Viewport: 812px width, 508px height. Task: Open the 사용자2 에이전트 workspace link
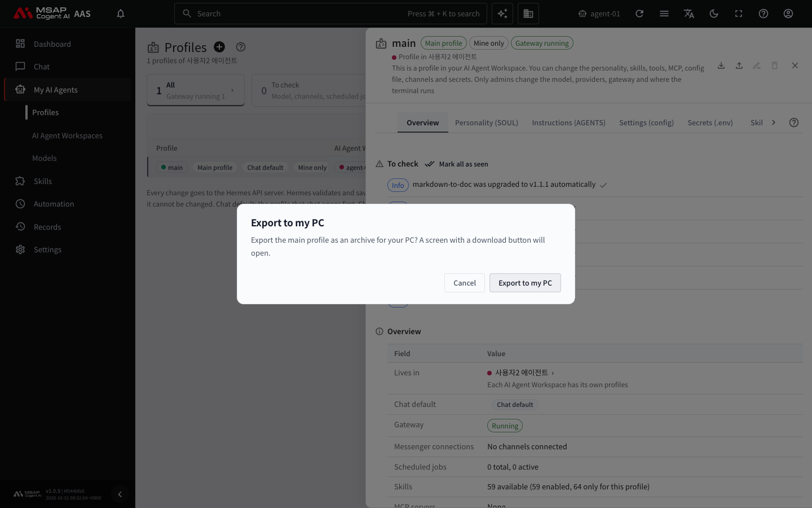click(x=520, y=373)
